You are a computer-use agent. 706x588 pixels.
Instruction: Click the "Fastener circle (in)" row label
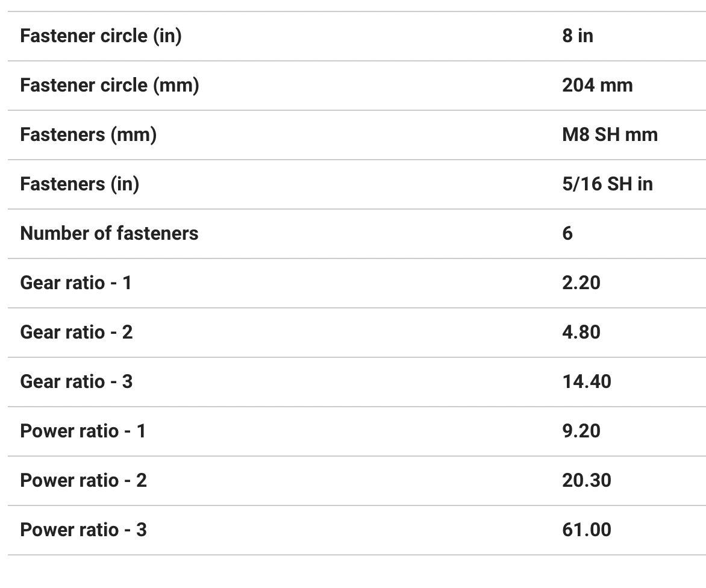[x=101, y=36]
